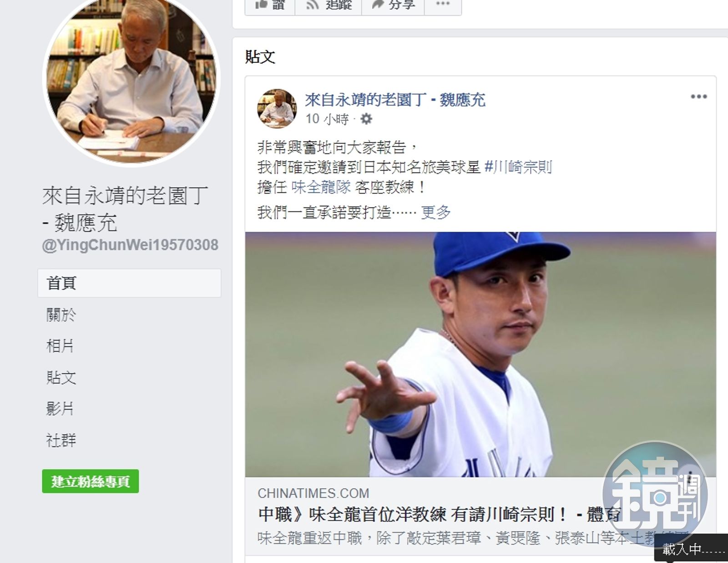Viewport: 728px width, 563px height.
Task: Click the Share (分享) arrow button
Action: (x=393, y=6)
